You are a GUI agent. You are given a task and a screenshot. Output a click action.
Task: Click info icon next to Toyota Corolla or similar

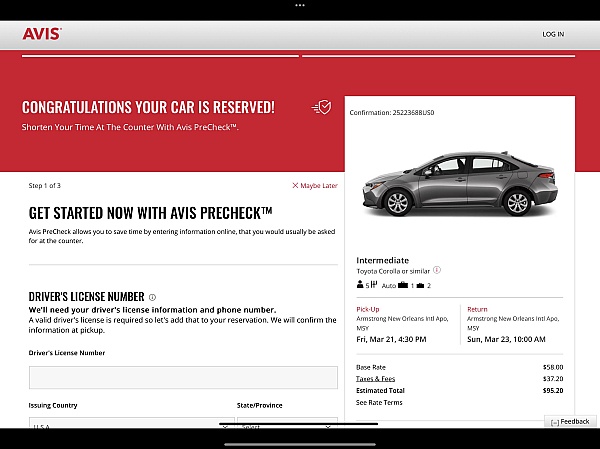pyautogui.click(x=437, y=270)
